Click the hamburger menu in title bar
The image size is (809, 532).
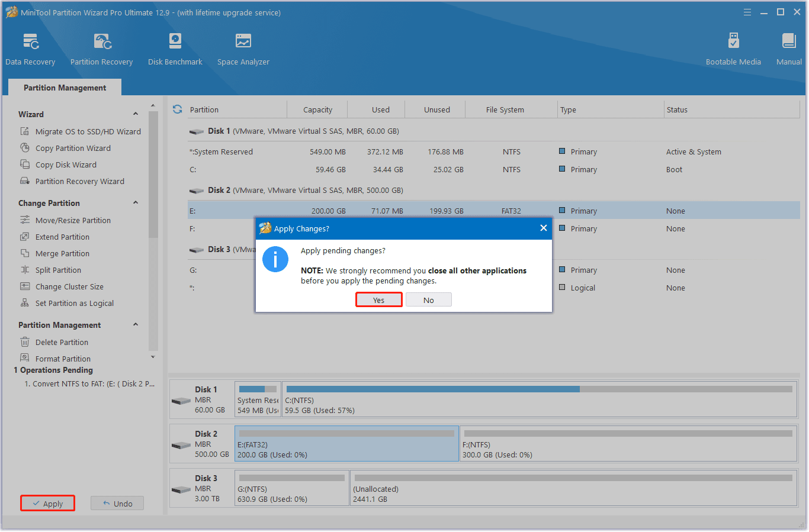(747, 12)
